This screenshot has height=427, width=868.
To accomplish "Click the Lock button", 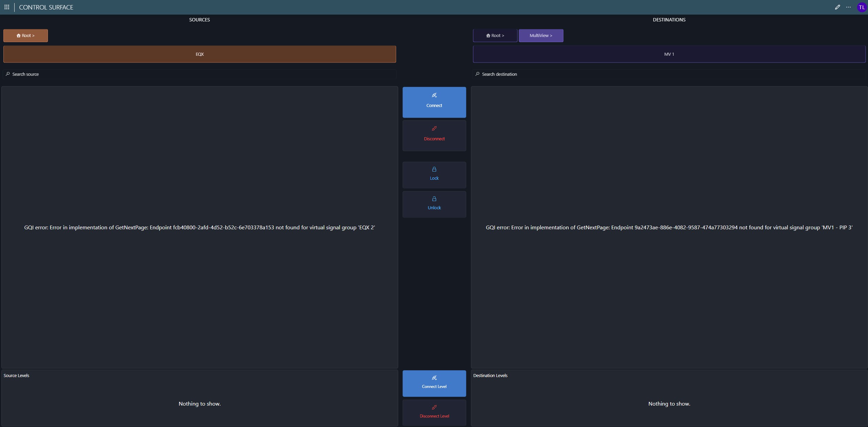I will pos(434,175).
